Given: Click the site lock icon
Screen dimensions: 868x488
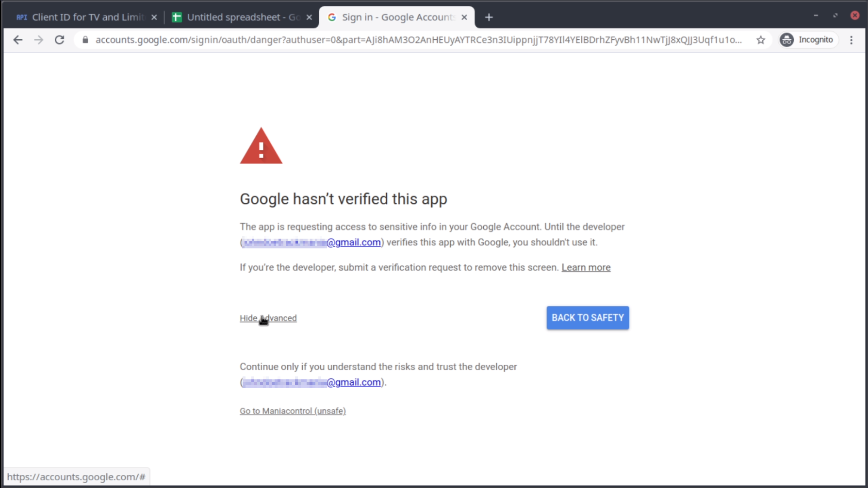Looking at the screenshot, I should tap(85, 40).
